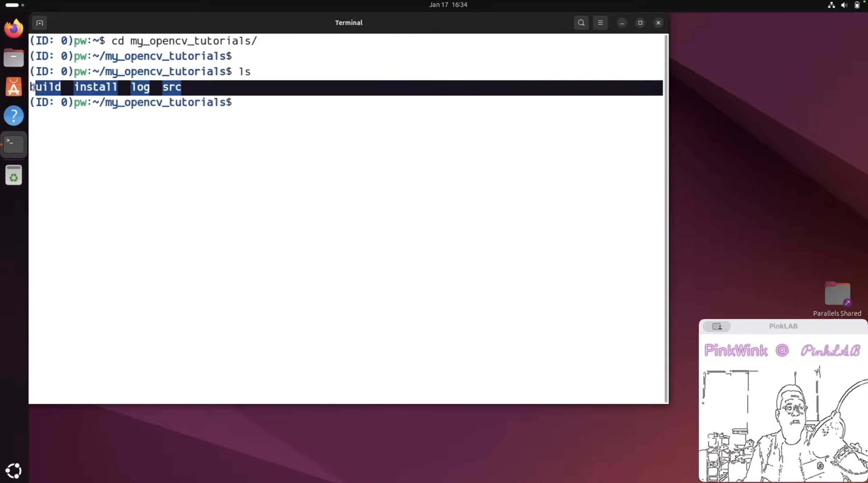Viewport: 868px width, 483px height.
Task: Click the terminal vertical scrollbar
Action: tap(666, 218)
